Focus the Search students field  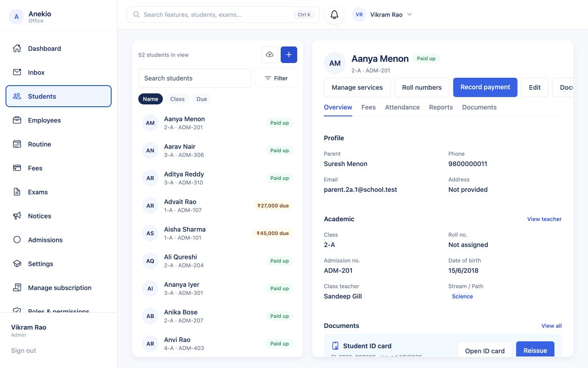[x=195, y=78]
